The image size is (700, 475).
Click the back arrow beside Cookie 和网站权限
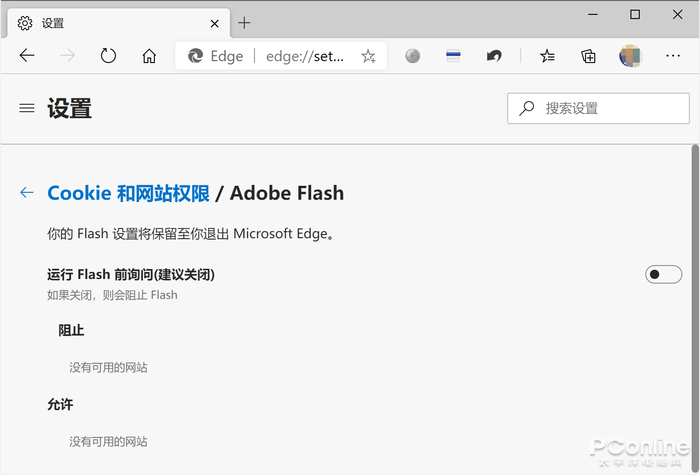27,193
